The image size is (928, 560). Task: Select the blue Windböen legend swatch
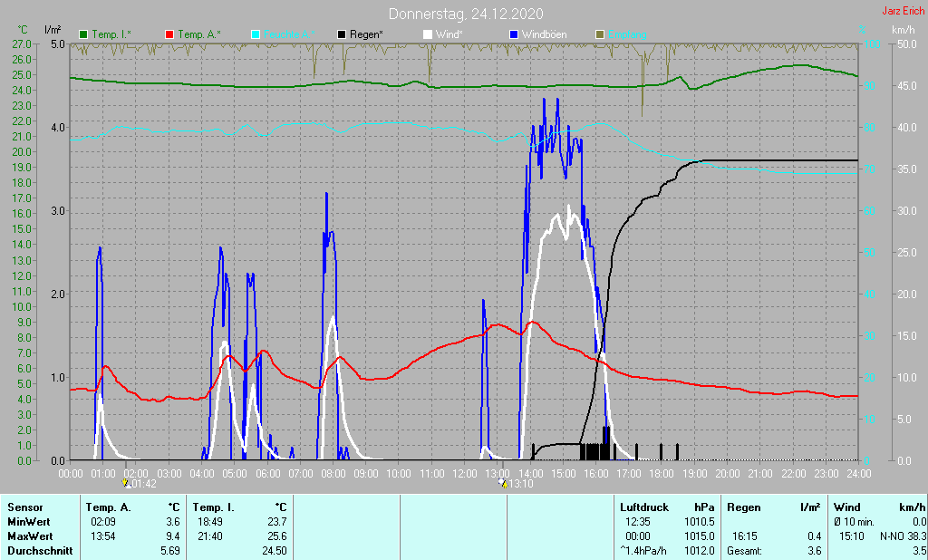[x=514, y=34]
